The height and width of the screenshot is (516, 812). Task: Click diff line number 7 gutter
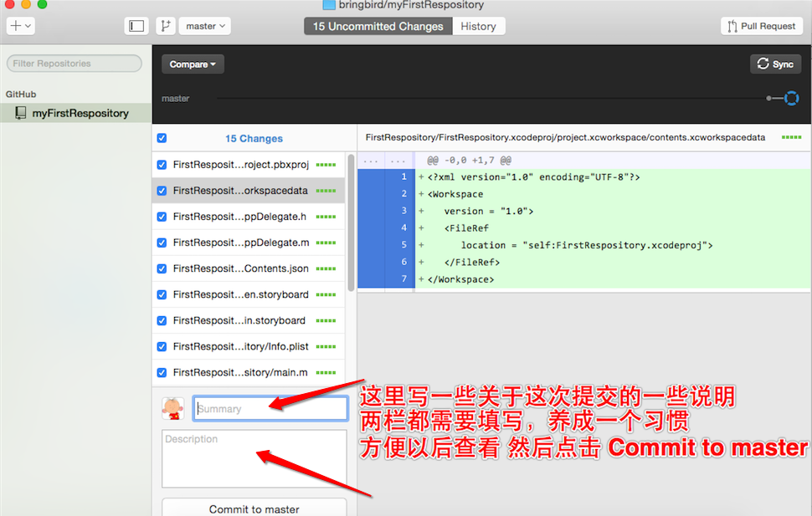pyautogui.click(x=404, y=279)
